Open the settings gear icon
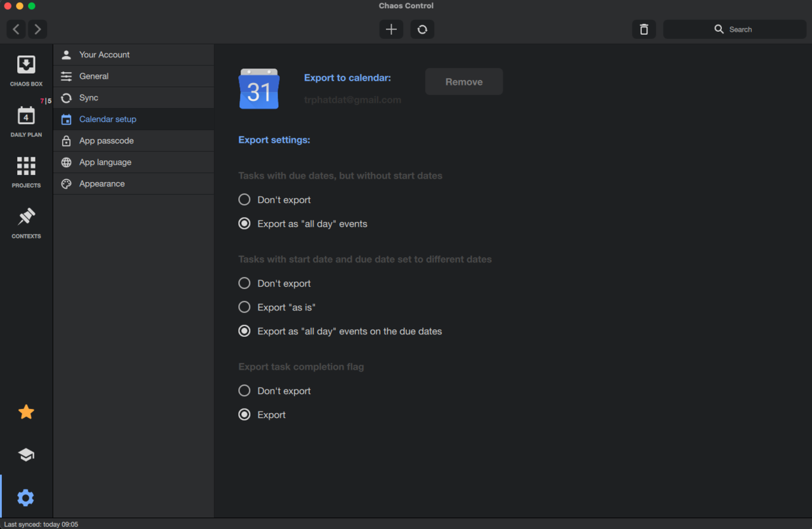Viewport: 812px width, 529px height. [26, 498]
